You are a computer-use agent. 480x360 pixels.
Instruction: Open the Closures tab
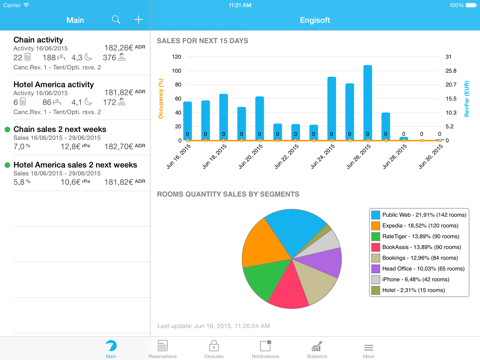[214, 349]
